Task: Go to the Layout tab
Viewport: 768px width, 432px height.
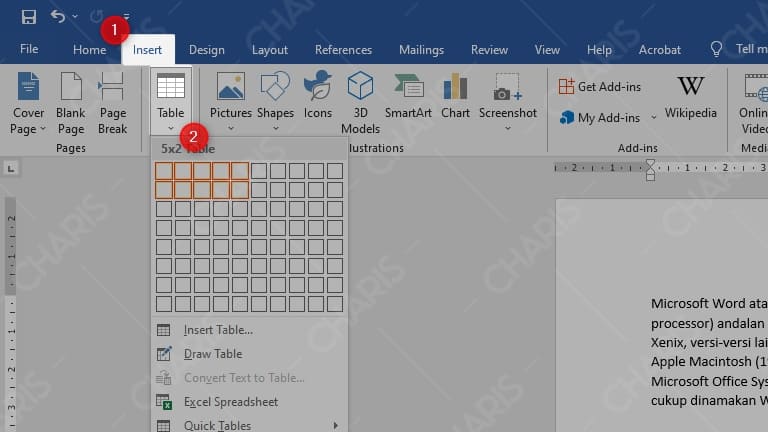Action: [270, 49]
